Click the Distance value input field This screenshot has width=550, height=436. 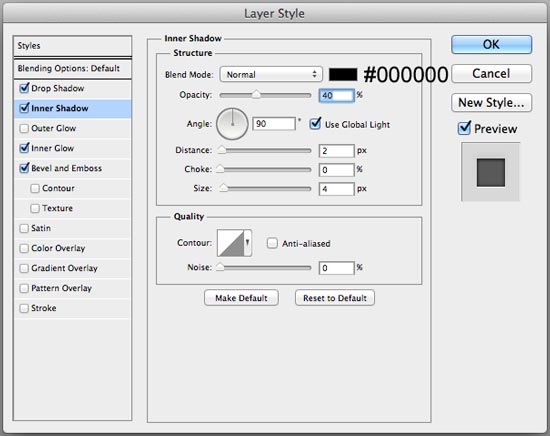[336, 151]
